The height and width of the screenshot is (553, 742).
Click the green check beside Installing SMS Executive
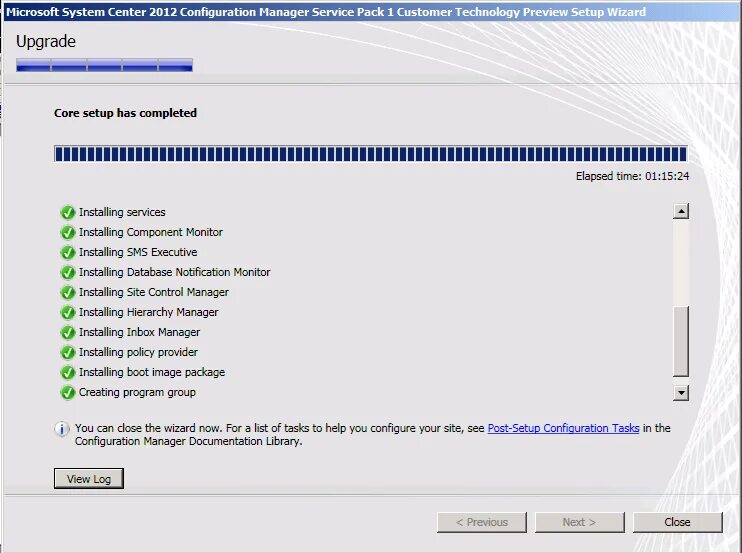coord(68,253)
